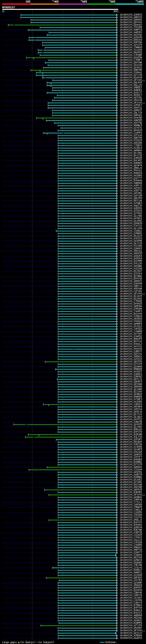Open hit UniRef100_Q1SKX2
The image size is (146, 644).
tap(131, 67)
